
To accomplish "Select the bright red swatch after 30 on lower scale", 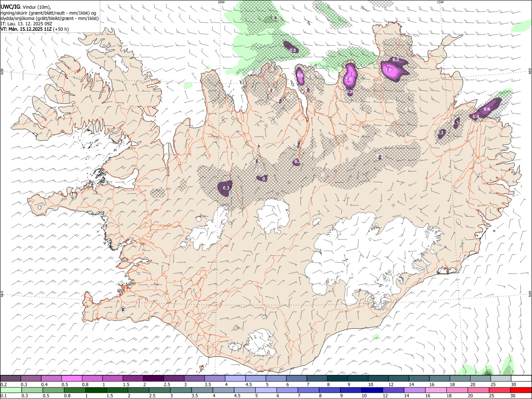I will pyautogui.click(x=521, y=390).
